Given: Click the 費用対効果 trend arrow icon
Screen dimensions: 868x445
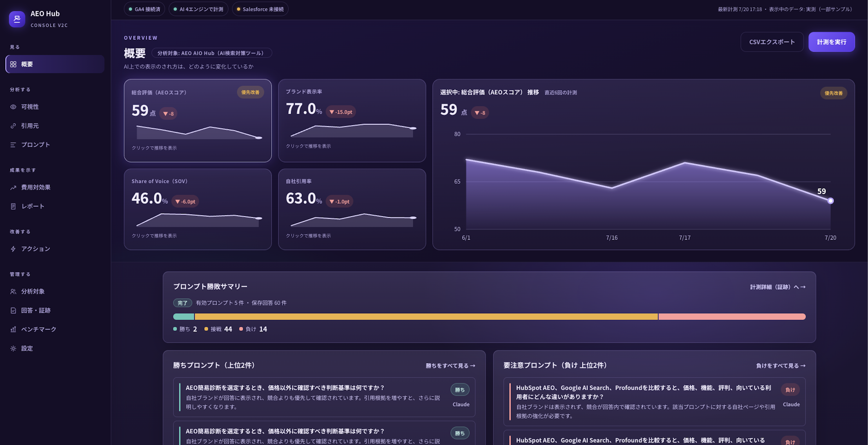Looking at the screenshot, I should click(13, 187).
